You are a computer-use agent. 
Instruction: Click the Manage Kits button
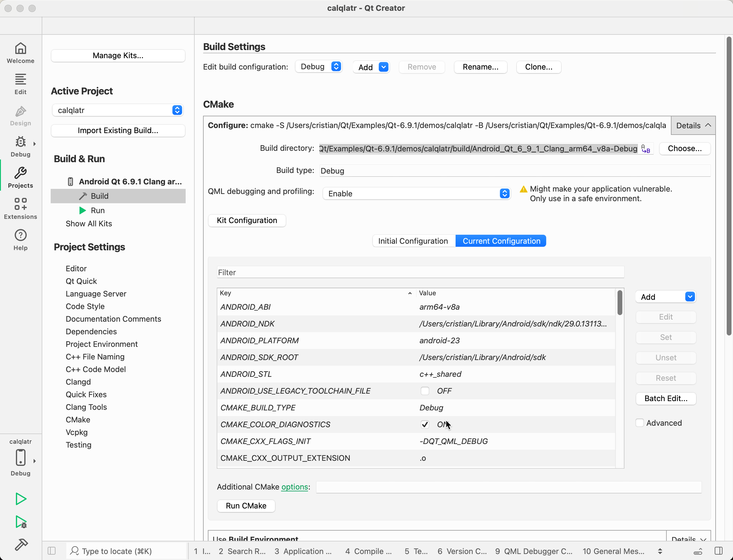click(x=118, y=56)
